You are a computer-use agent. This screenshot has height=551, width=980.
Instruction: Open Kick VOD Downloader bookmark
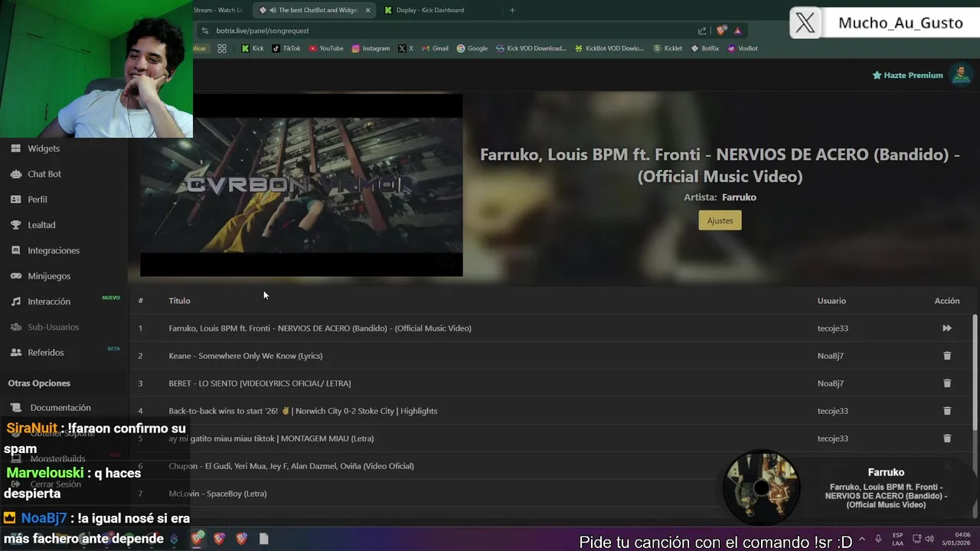tap(531, 48)
